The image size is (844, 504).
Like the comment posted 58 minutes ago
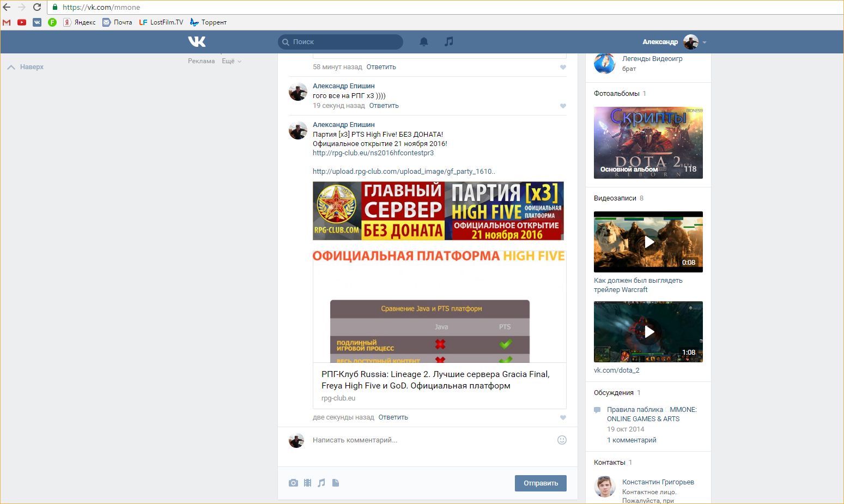click(563, 67)
